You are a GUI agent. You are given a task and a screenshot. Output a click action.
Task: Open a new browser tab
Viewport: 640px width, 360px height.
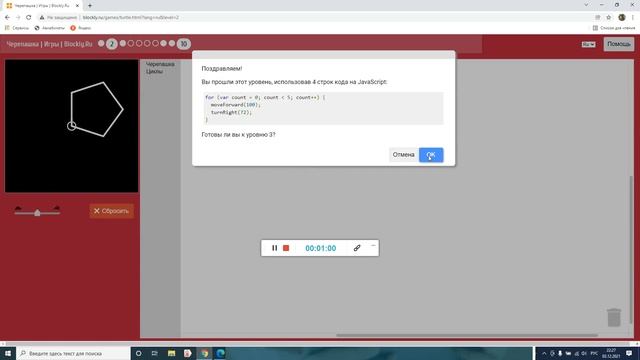(90, 6)
